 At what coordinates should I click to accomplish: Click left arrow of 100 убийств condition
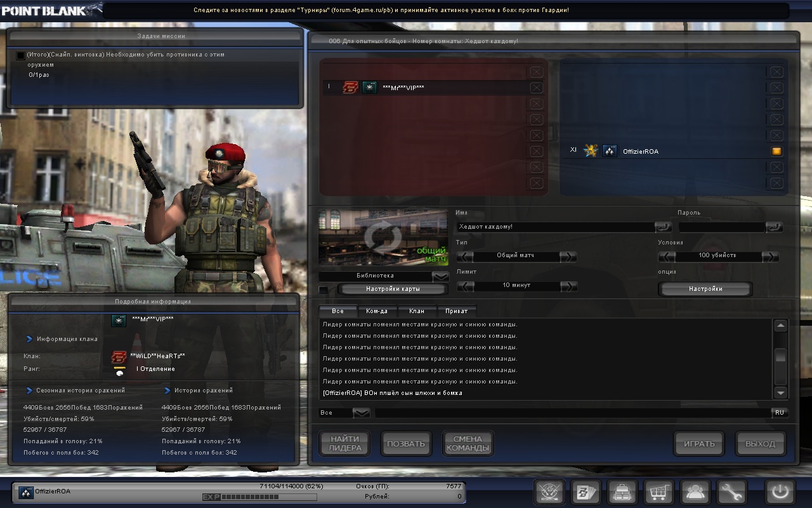click(666, 257)
